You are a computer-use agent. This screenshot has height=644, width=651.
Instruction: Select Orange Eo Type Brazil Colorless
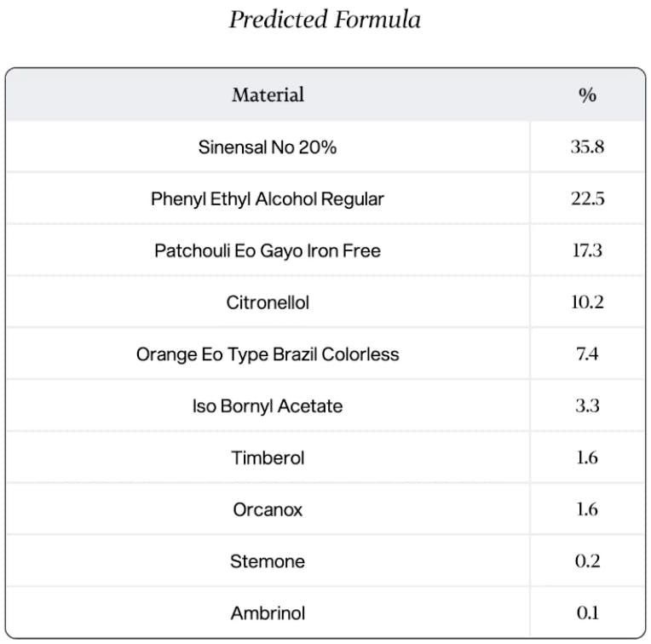(x=268, y=354)
